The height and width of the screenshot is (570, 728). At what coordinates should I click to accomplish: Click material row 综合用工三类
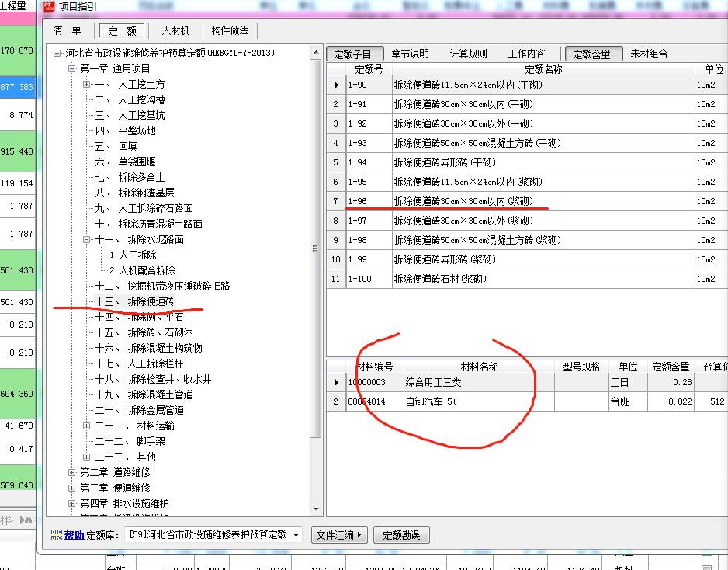527,382
